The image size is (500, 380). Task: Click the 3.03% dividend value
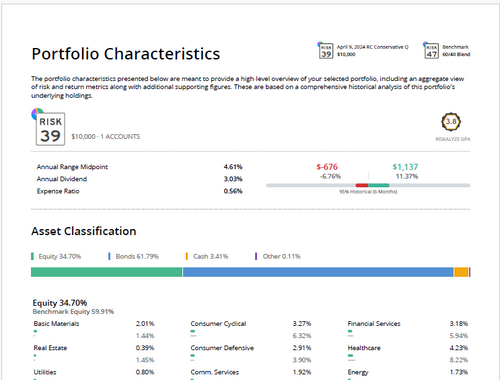[233, 179]
